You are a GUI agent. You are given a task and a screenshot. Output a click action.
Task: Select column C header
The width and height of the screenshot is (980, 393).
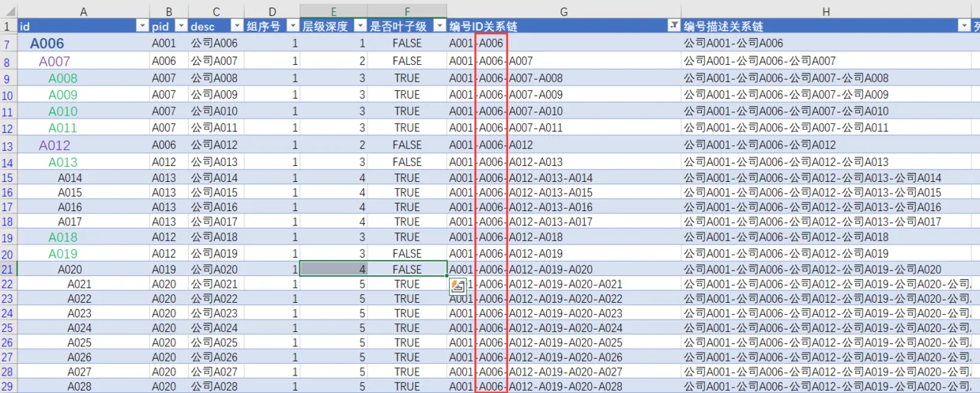[x=216, y=12]
